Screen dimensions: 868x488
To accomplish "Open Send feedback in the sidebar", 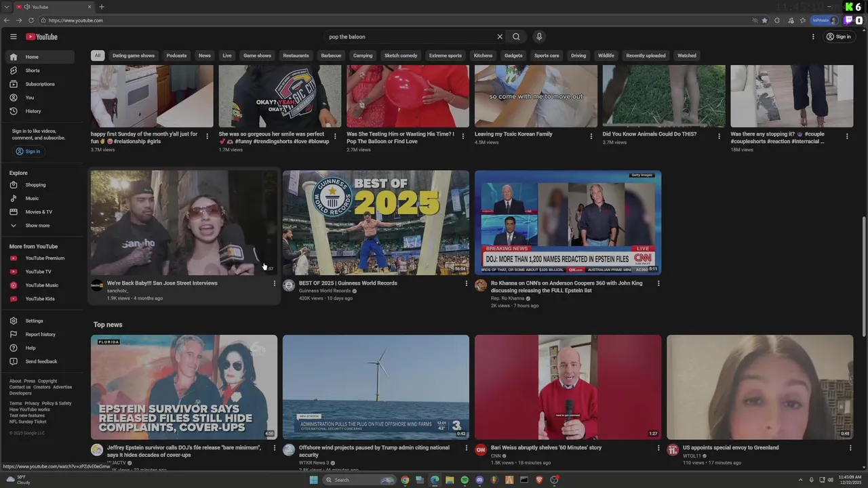I will (x=41, y=361).
